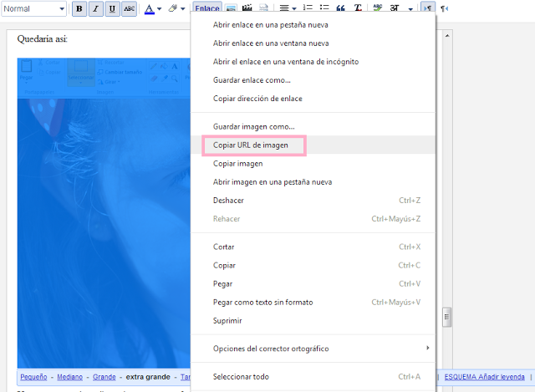
Task: Click the blockquote quotation icon
Action: (340, 8)
